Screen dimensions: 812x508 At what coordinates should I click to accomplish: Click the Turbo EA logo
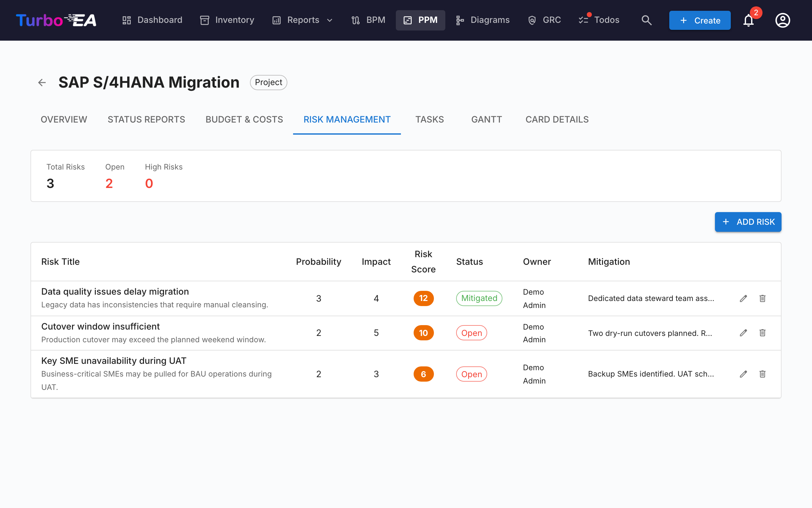pos(56,20)
